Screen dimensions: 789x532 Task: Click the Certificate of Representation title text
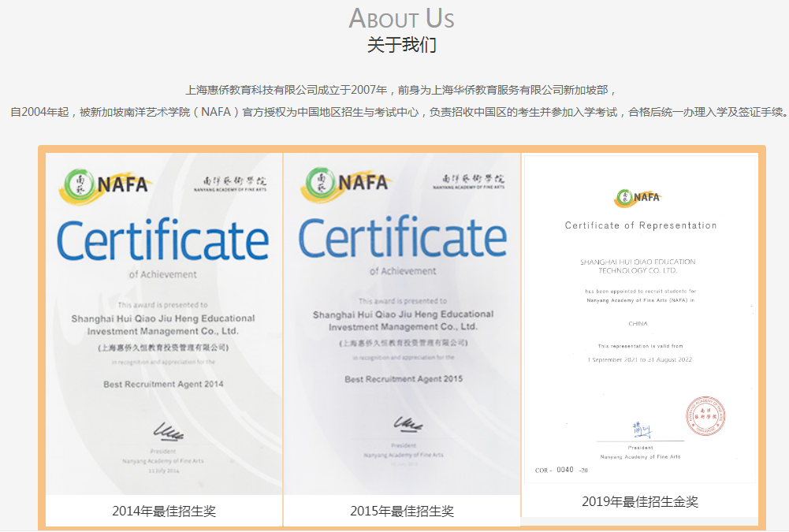641,225
